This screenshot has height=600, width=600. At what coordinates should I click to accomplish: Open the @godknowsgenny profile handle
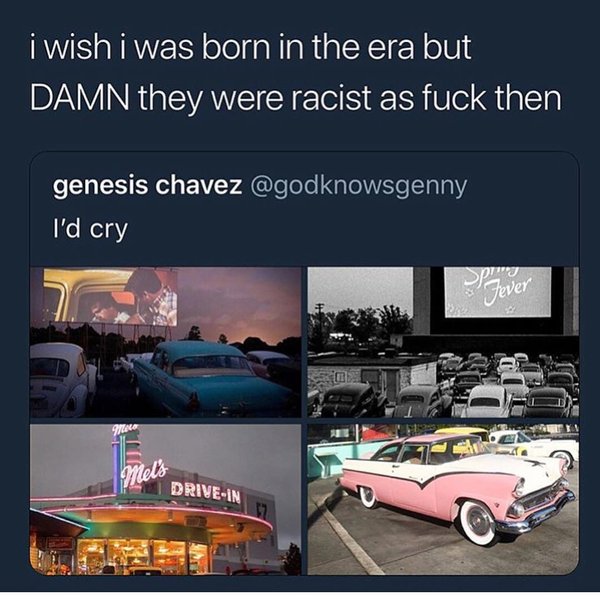pos(358,187)
